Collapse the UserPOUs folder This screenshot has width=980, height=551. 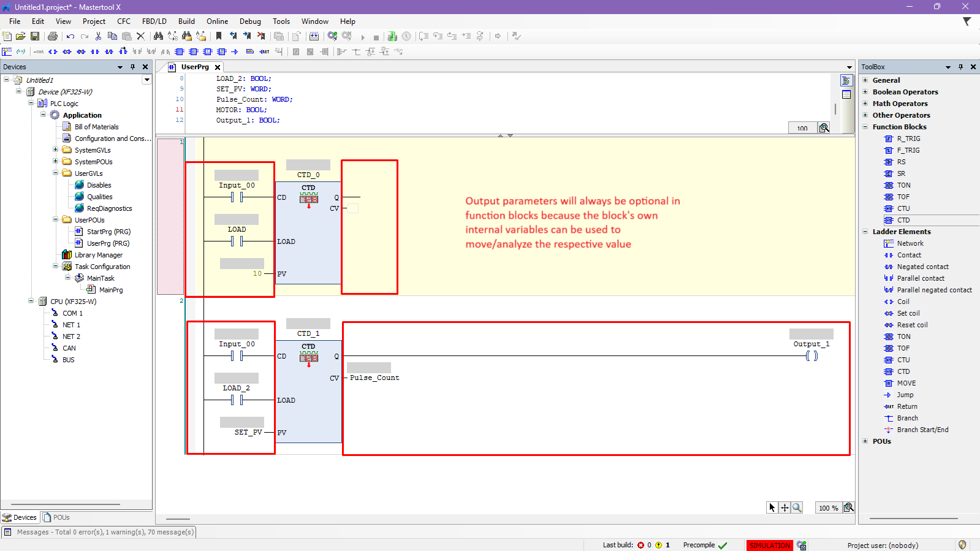click(55, 219)
